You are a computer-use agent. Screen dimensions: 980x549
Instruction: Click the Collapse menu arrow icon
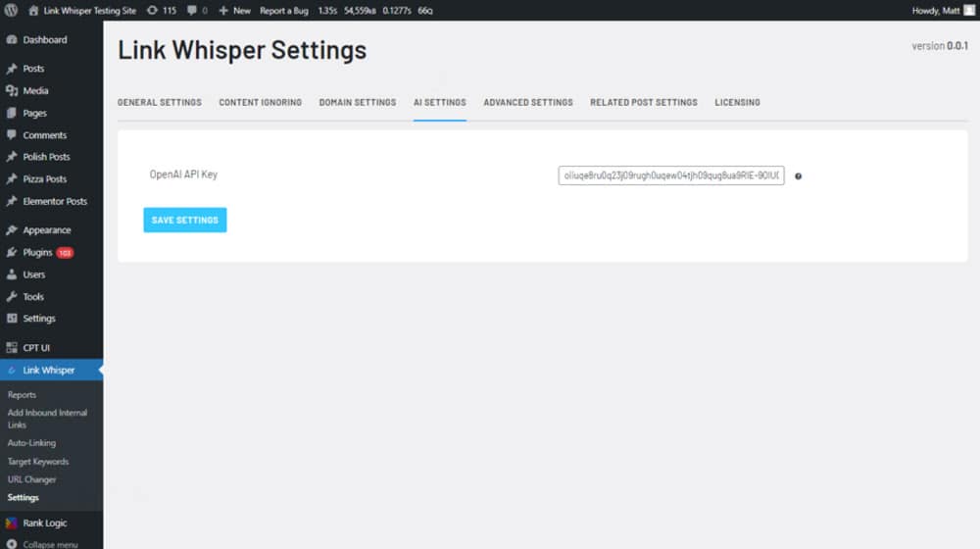(x=11, y=544)
